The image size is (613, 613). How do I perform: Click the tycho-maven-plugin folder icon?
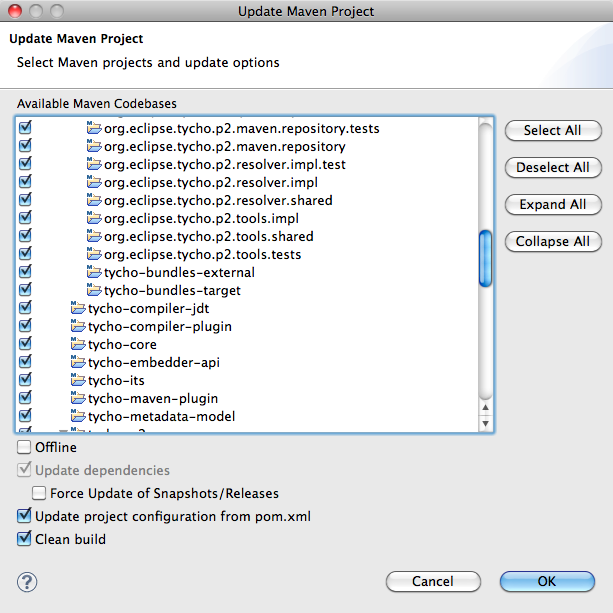coord(79,398)
